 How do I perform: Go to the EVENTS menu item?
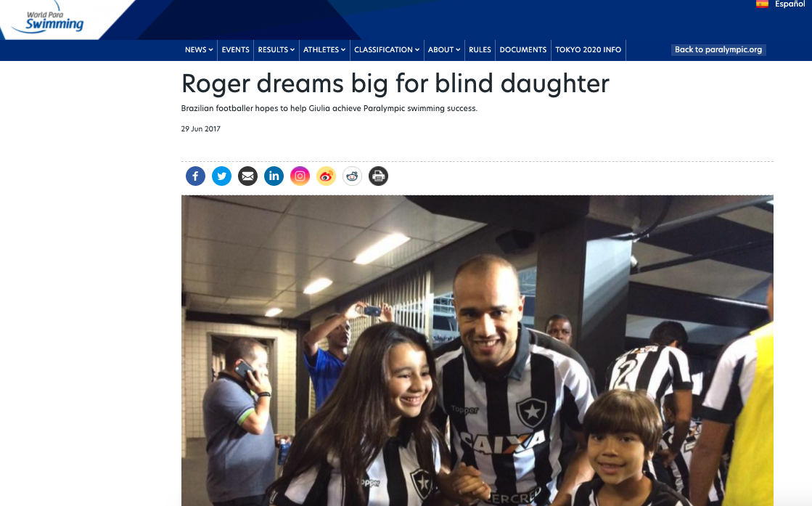tap(236, 49)
